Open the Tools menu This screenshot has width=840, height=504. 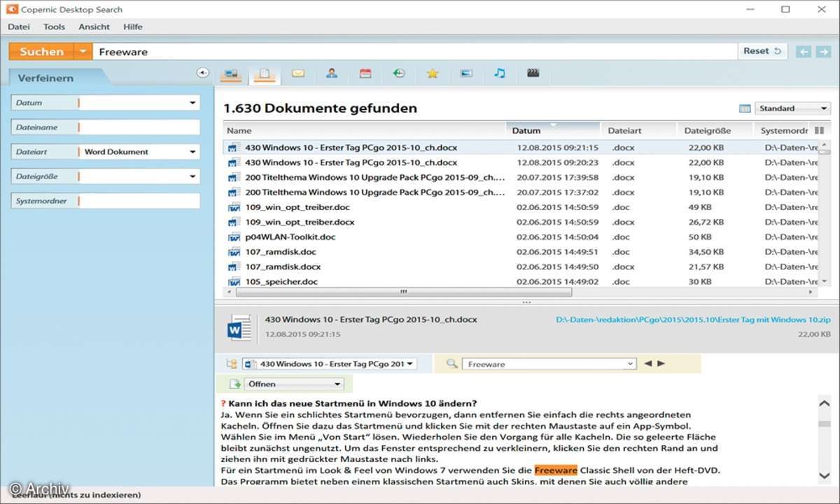click(x=54, y=27)
